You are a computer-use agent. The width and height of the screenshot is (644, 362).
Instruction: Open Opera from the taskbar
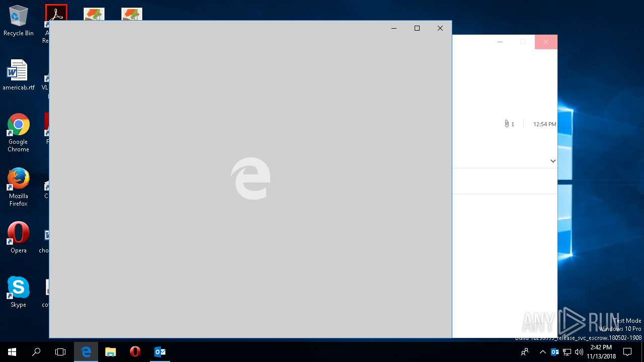coord(135,352)
